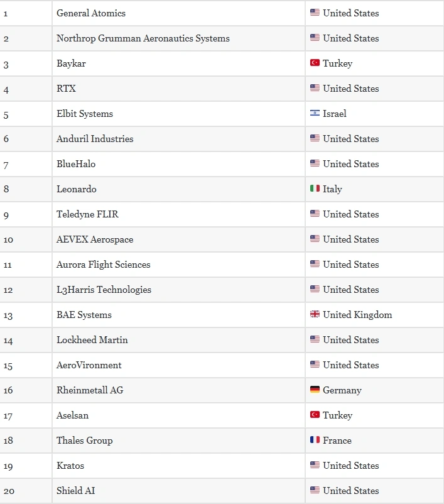Screen dimensions: 444x504
Task: Select the Teledyne FLIR company name
Action: [x=87, y=214]
